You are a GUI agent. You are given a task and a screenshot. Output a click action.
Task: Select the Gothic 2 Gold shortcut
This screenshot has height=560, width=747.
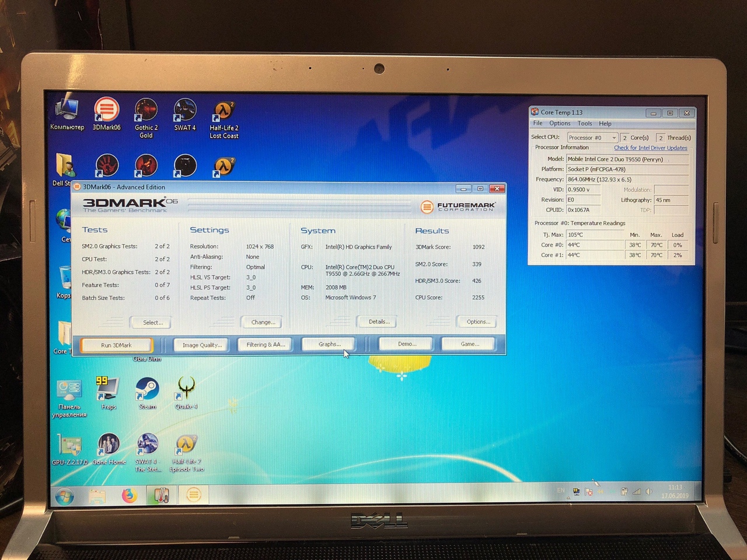click(146, 118)
